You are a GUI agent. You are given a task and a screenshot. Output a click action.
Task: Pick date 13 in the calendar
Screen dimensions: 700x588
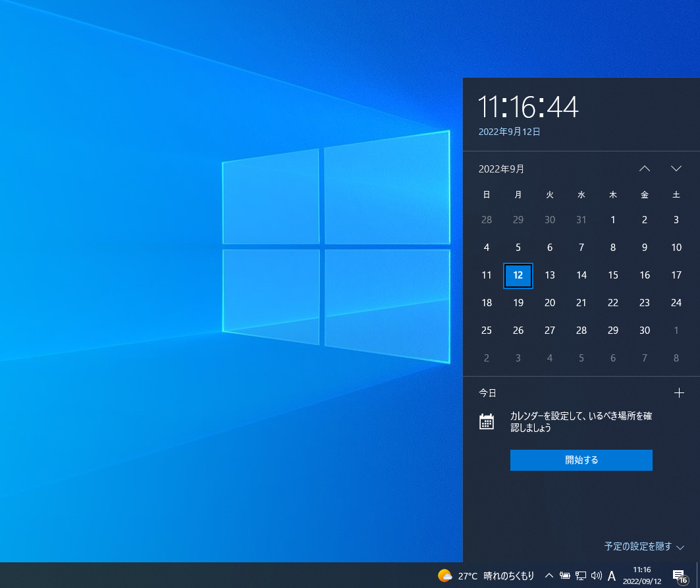point(550,275)
